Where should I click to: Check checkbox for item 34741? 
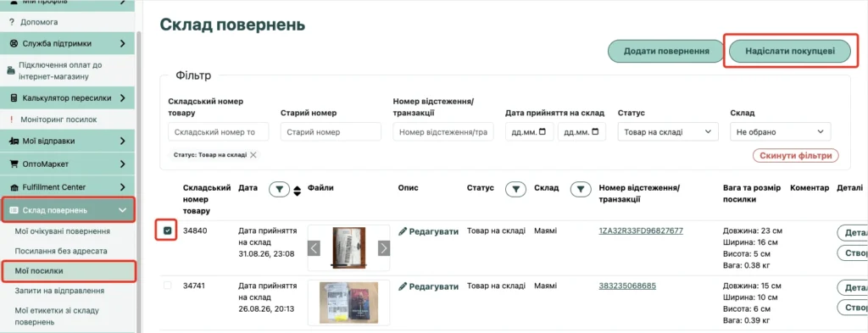[168, 286]
